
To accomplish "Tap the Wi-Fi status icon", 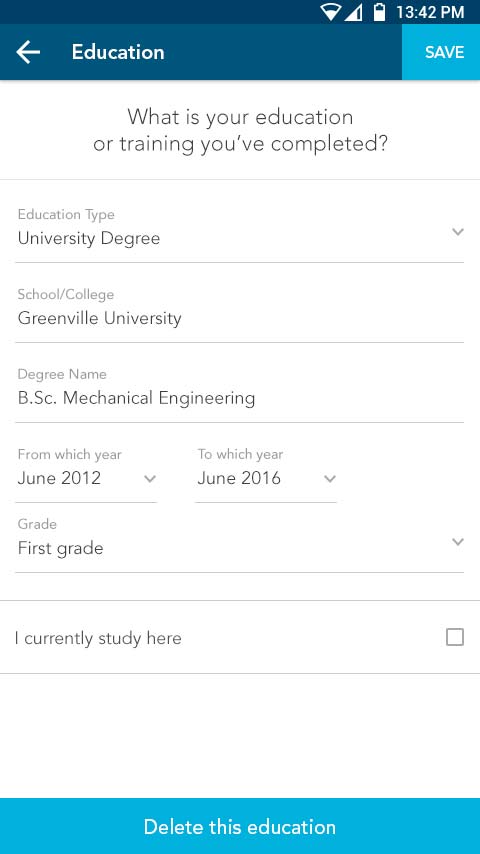I will click(330, 12).
